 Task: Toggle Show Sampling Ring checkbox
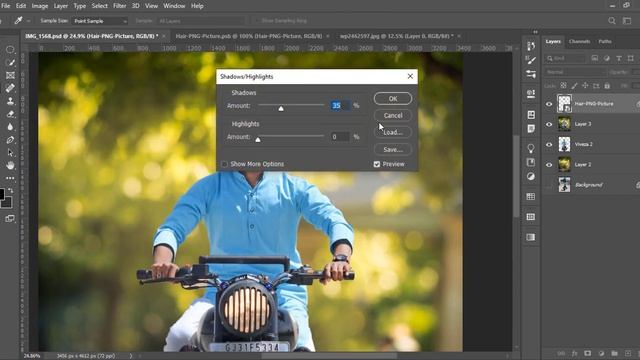point(256,20)
